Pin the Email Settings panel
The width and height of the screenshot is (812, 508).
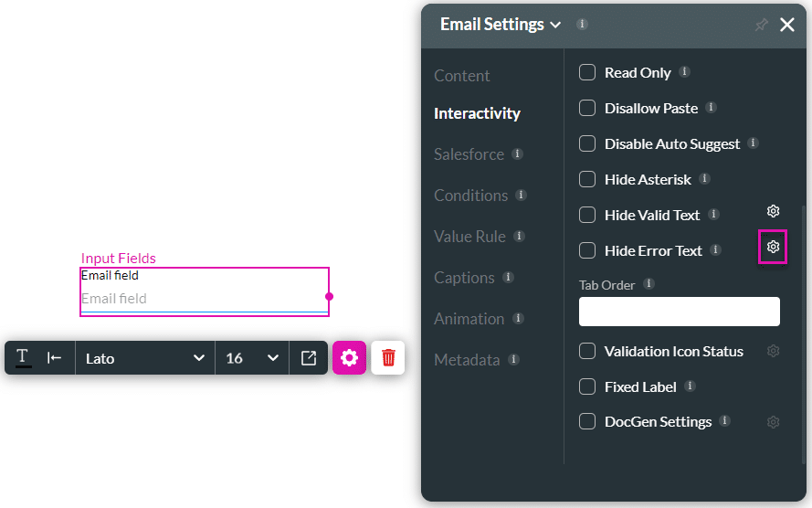[x=761, y=26]
